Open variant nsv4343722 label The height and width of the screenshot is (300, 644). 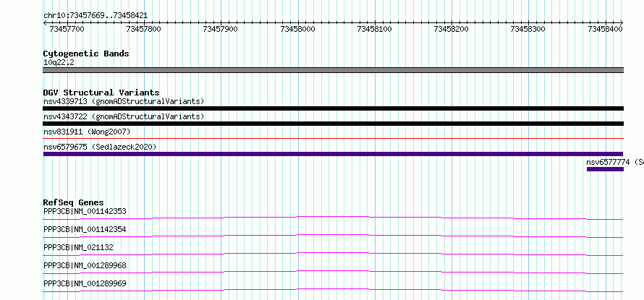[x=124, y=116]
